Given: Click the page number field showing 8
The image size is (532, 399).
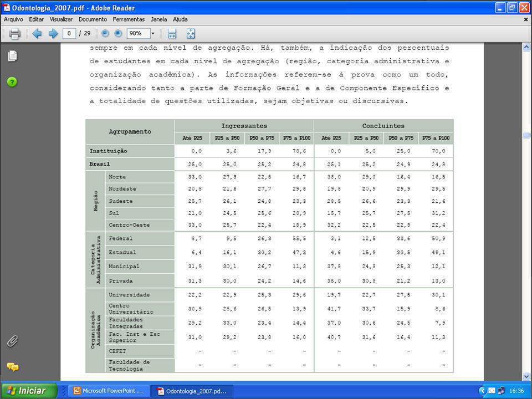Looking at the screenshot, I should pos(69,33).
